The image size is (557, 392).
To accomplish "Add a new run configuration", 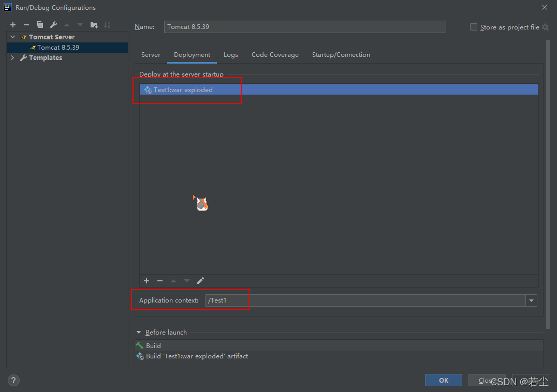I will click(x=13, y=25).
